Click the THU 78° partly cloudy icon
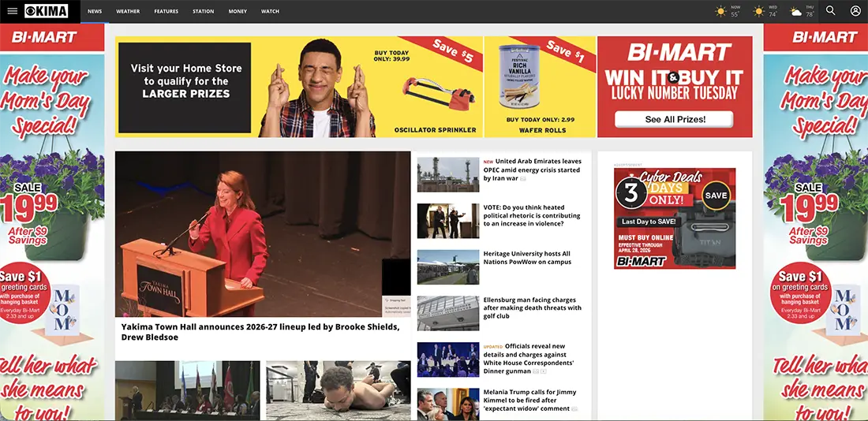 [x=796, y=12]
